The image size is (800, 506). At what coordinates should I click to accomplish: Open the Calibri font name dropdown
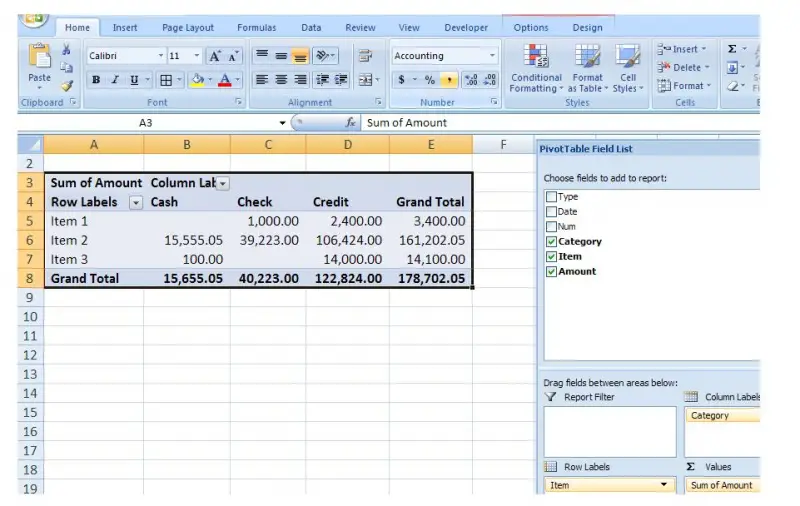coord(161,56)
